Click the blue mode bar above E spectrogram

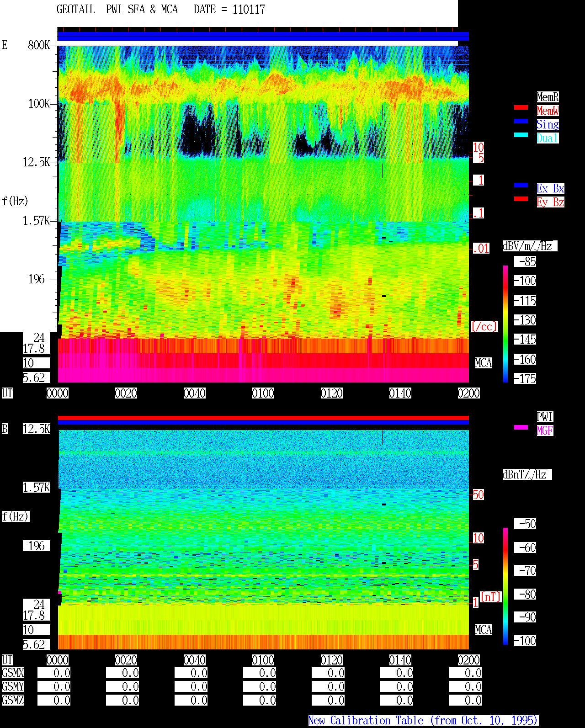(x=263, y=37)
